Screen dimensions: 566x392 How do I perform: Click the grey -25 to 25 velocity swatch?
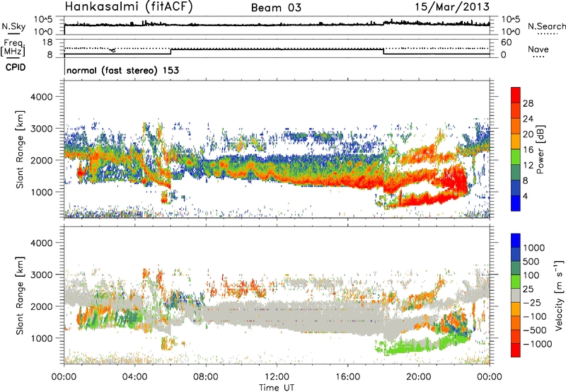coord(516,295)
